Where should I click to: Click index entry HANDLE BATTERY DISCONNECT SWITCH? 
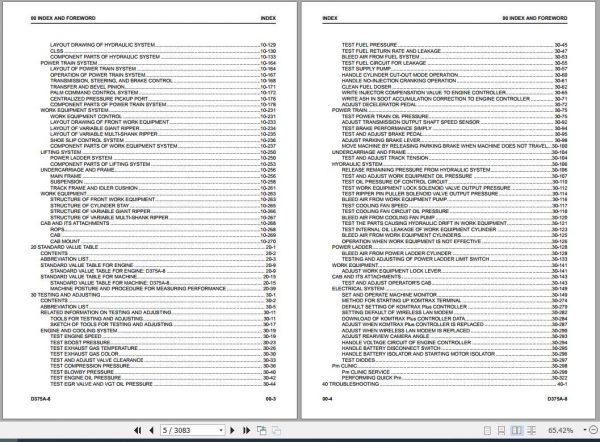click(x=391, y=348)
